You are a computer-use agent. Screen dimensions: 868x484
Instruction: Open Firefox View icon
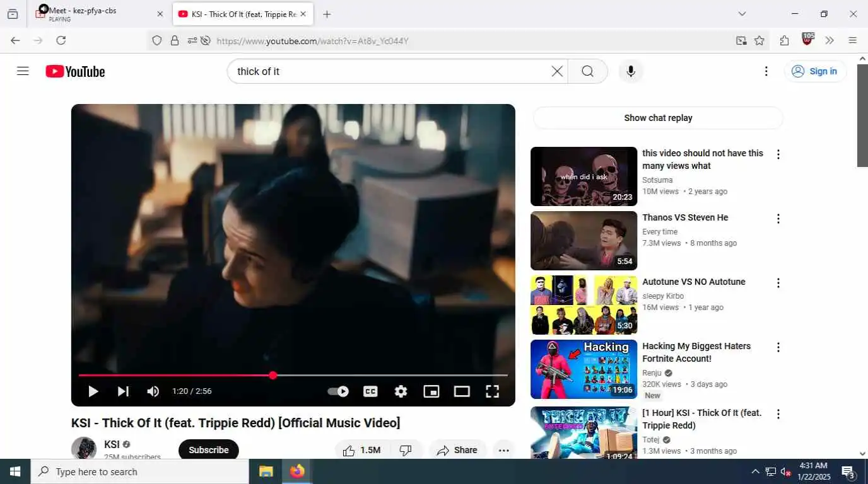tap(13, 14)
